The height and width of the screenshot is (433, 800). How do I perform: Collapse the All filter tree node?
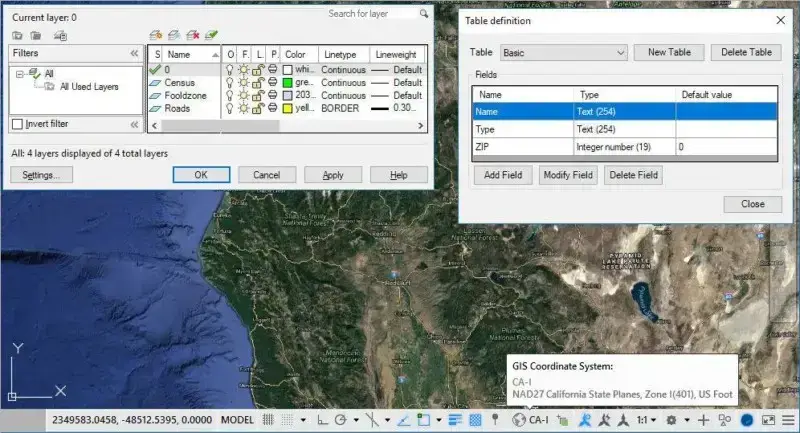coord(20,73)
